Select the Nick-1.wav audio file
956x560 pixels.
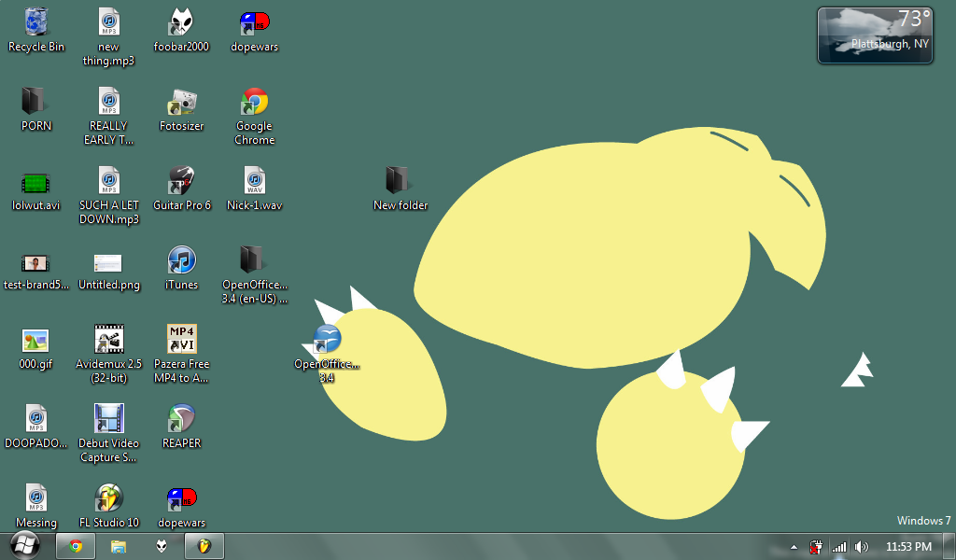click(254, 181)
